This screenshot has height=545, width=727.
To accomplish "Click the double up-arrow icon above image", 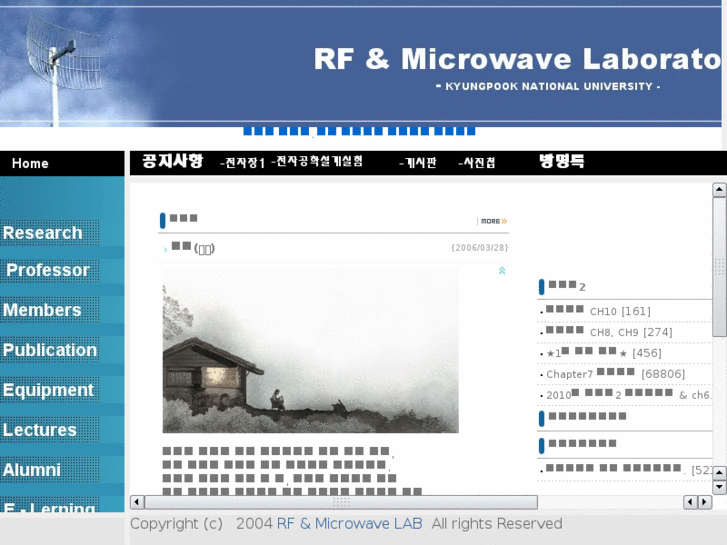I will 502,270.
